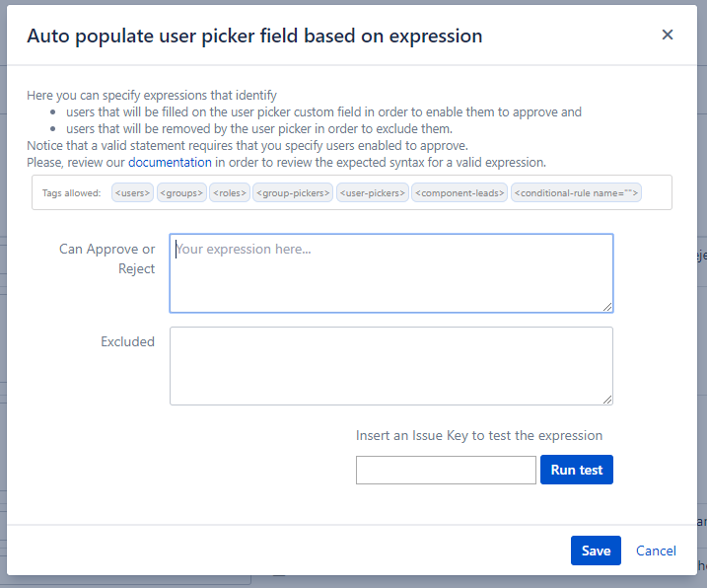Click the <component-leads> tag

[459, 193]
